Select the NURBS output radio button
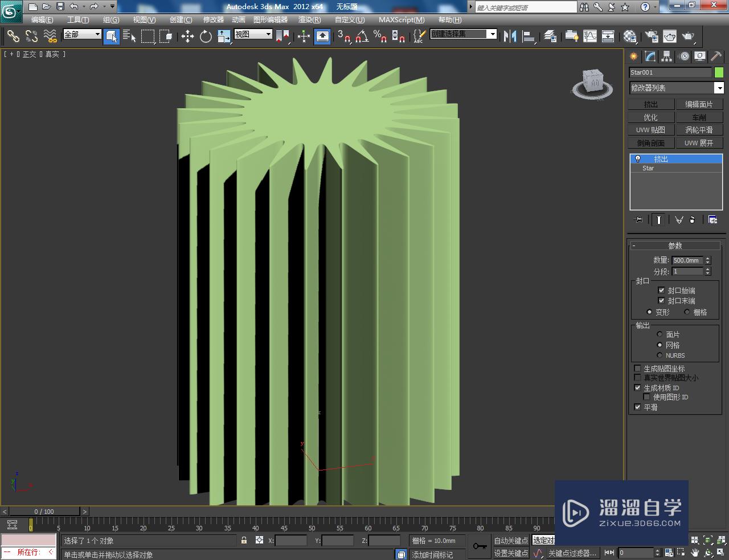 (x=660, y=355)
